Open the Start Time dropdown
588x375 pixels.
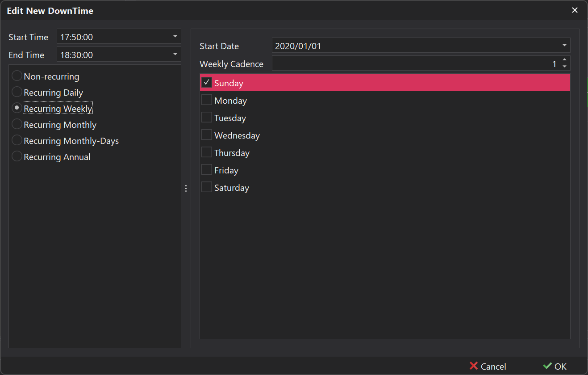coord(175,36)
